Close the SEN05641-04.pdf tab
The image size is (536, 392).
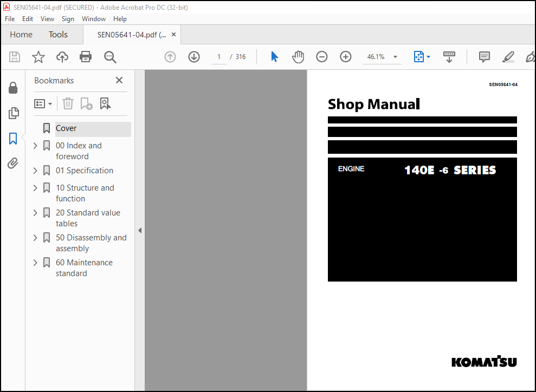click(x=173, y=35)
